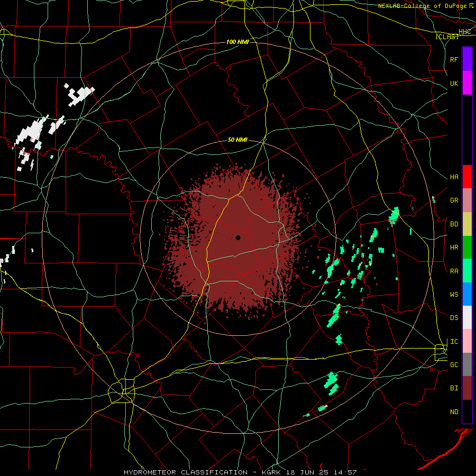The width and height of the screenshot is (476, 476).
Task: Click the "IC" legend label
Action: [454, 342]
